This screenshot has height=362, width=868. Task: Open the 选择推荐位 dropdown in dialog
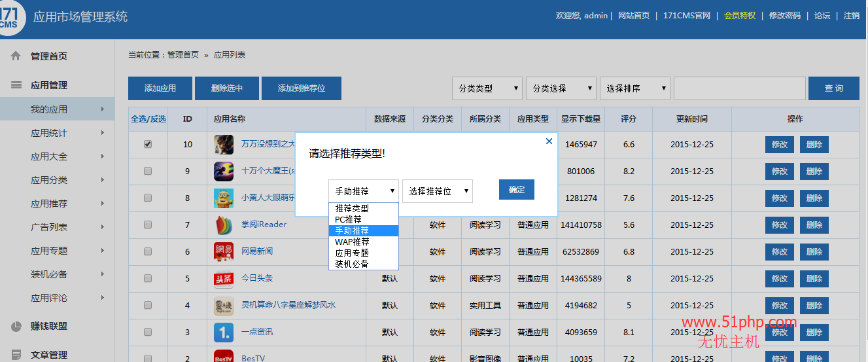(x=437, y=191)
